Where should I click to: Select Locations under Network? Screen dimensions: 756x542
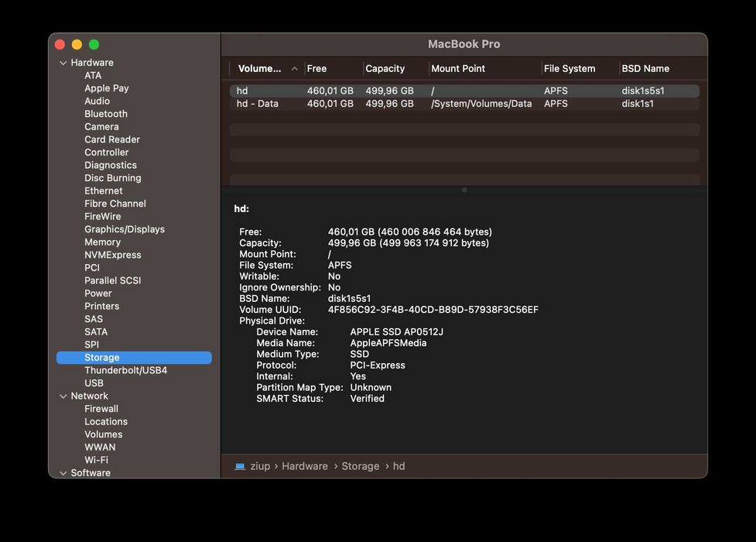point(106,421)
